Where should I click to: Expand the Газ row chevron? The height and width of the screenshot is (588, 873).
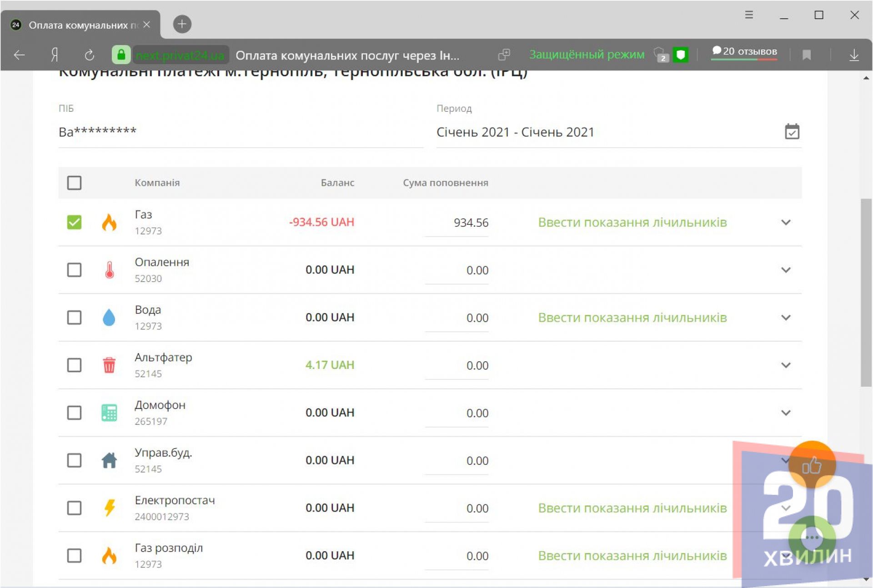(x=785, y=222)
